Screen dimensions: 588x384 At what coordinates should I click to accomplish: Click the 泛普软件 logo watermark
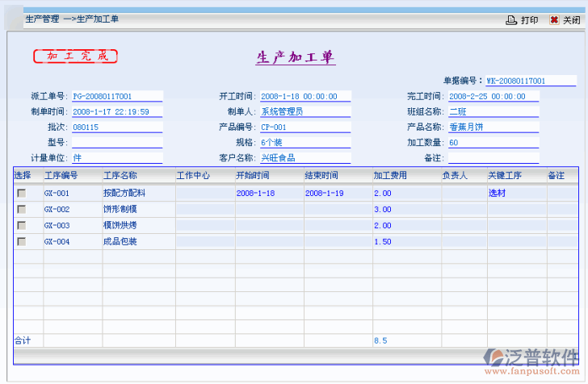point(530,362)
